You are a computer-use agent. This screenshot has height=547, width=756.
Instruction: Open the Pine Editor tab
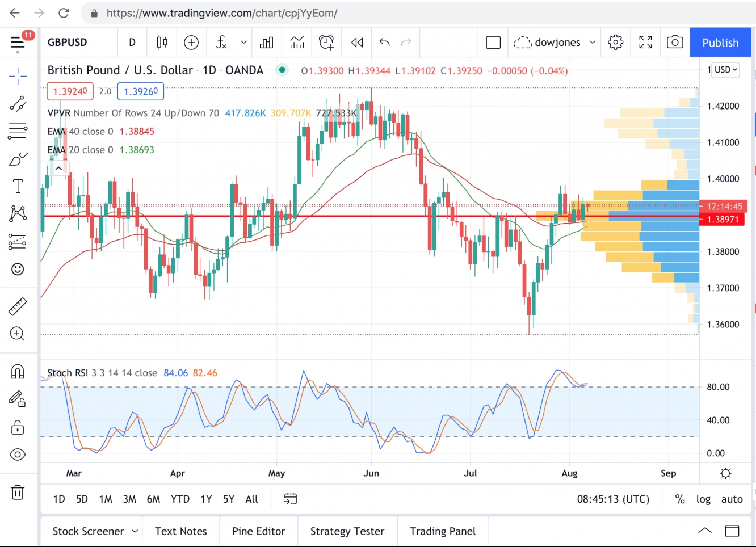tap(259, 532)
